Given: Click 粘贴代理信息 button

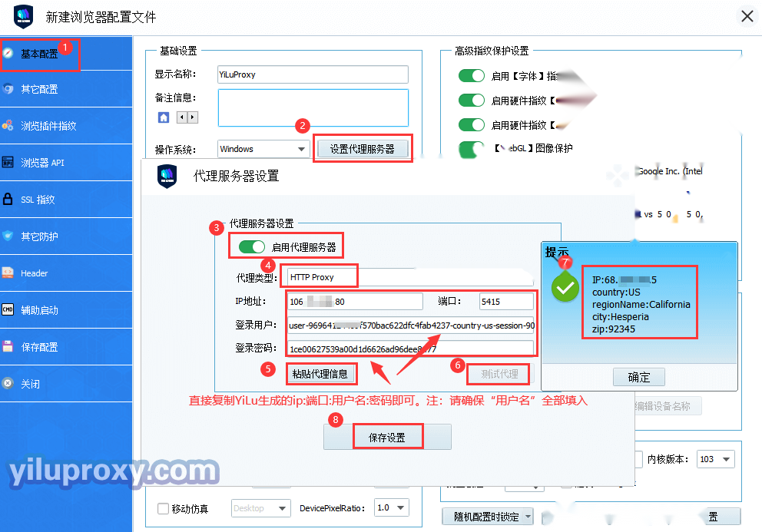Looking at the screenshot, I should click(x=320, y=374).
